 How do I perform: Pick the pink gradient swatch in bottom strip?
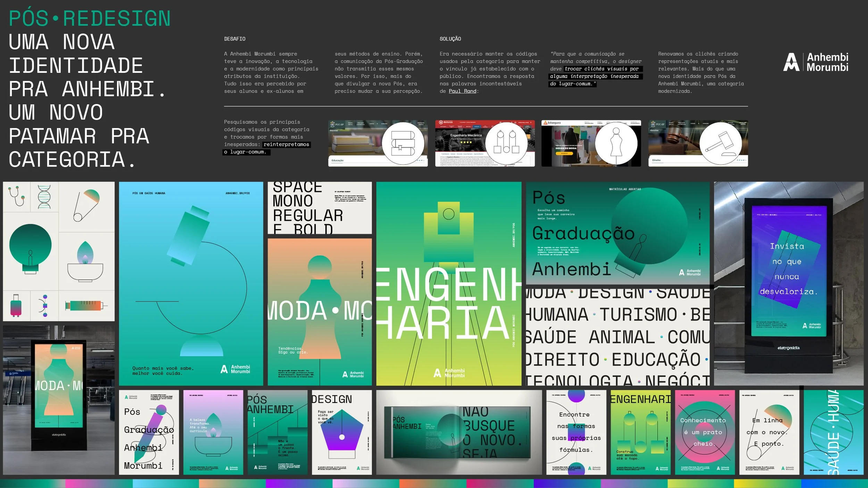(x=99, y=483)
